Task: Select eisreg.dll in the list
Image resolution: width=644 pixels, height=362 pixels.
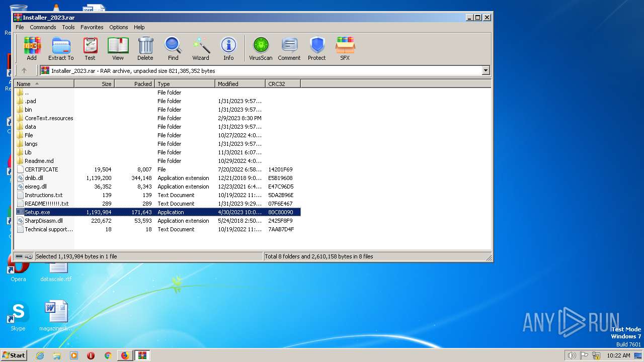Action: [157, 187]
